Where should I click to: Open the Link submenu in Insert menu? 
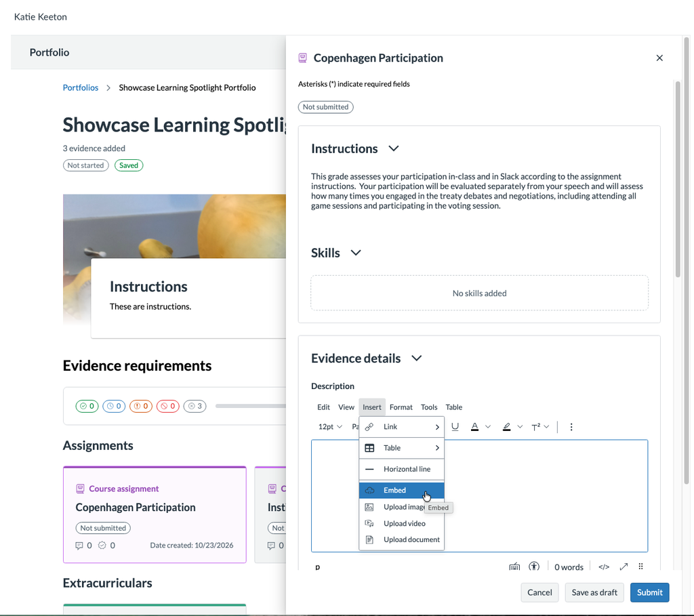click(x=401, y=427)
